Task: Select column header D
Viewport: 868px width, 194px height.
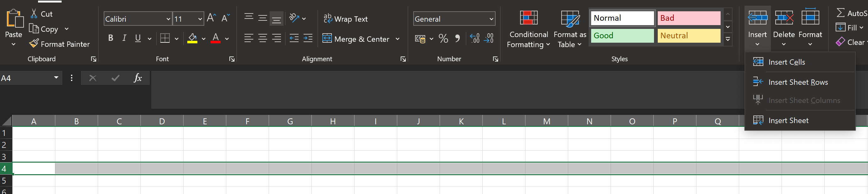Action: 162,121
